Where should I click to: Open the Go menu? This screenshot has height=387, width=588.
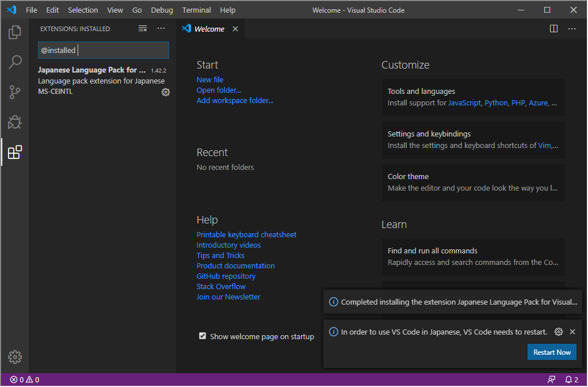coord(137,10)
